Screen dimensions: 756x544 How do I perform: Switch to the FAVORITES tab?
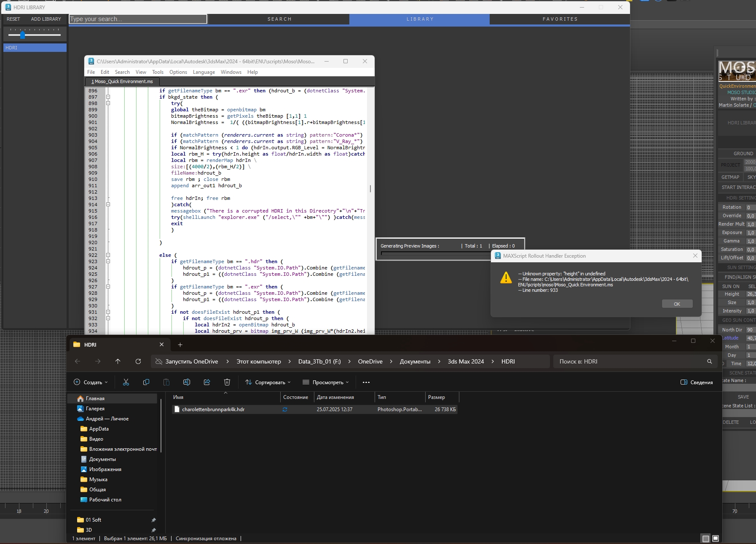coord(560,19)
